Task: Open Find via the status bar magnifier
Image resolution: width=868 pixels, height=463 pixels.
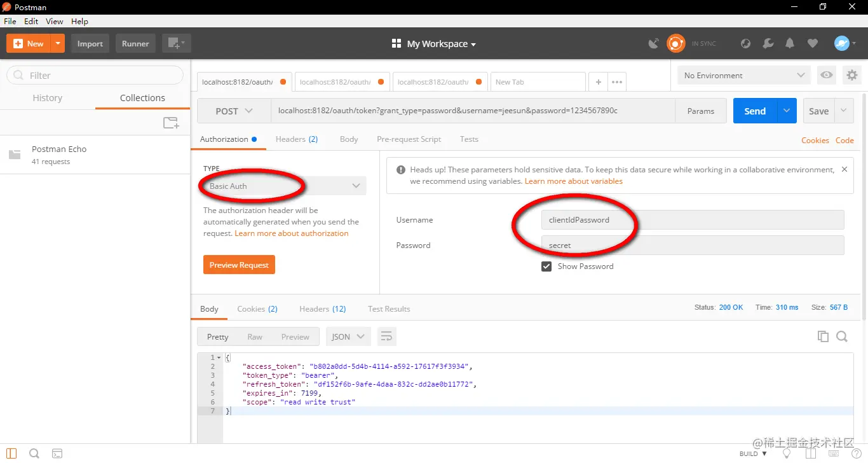Action: (x=34, y=453)
